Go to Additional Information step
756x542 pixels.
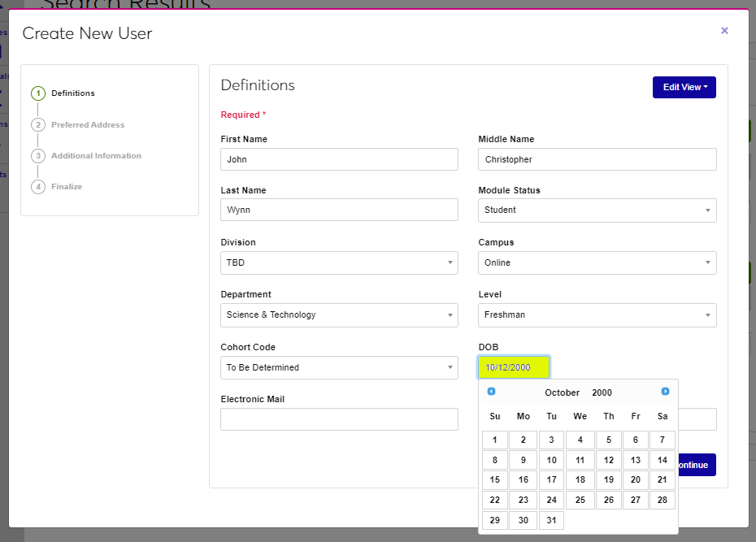tap(95, 156)
